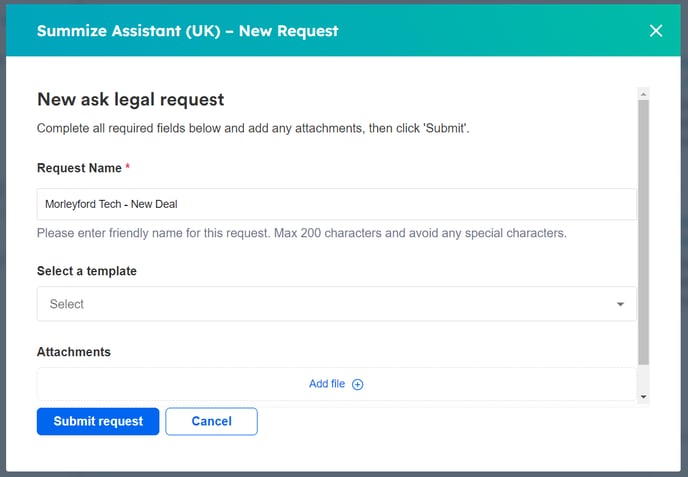Click the template dropdown caret arrow
This screenshot has height=477, width=688.
pos(620,304)
